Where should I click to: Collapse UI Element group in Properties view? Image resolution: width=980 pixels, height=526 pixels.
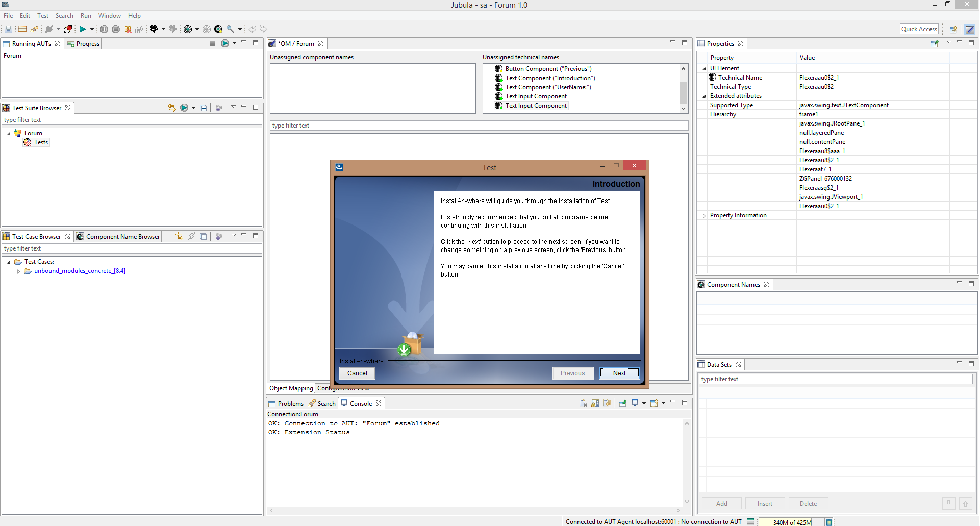coord(705,68)
